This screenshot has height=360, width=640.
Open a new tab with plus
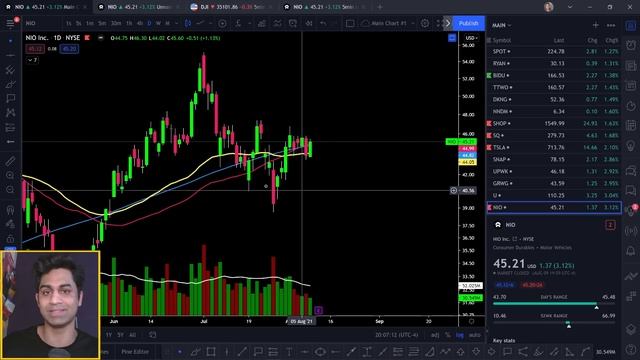[380, 7]
